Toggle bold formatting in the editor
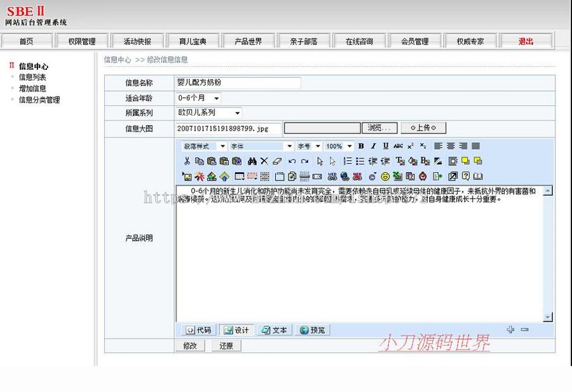572x392 pixels. (360, 147)
